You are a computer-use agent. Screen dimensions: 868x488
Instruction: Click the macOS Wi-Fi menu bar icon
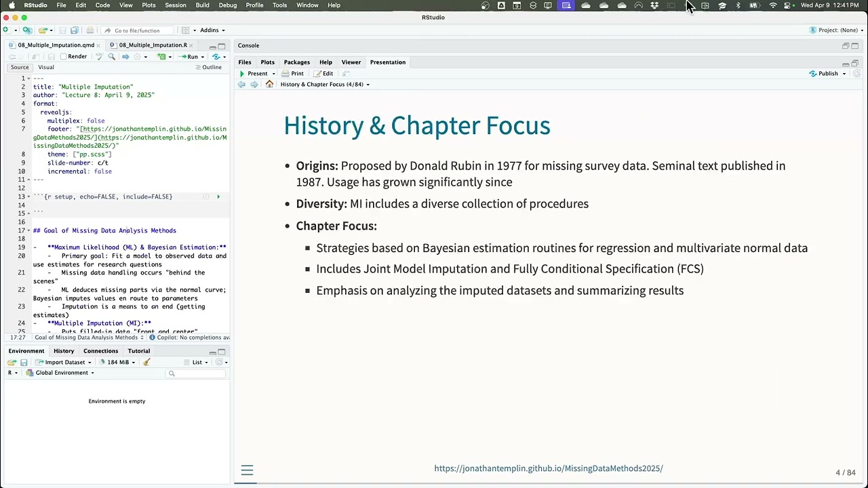(x=772, y=5)
